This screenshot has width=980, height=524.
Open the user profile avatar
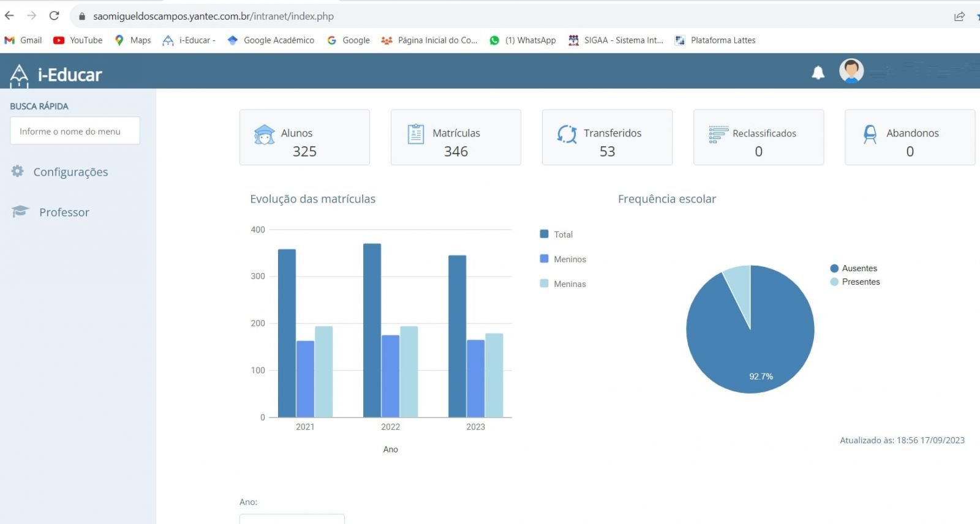(851, 71)
